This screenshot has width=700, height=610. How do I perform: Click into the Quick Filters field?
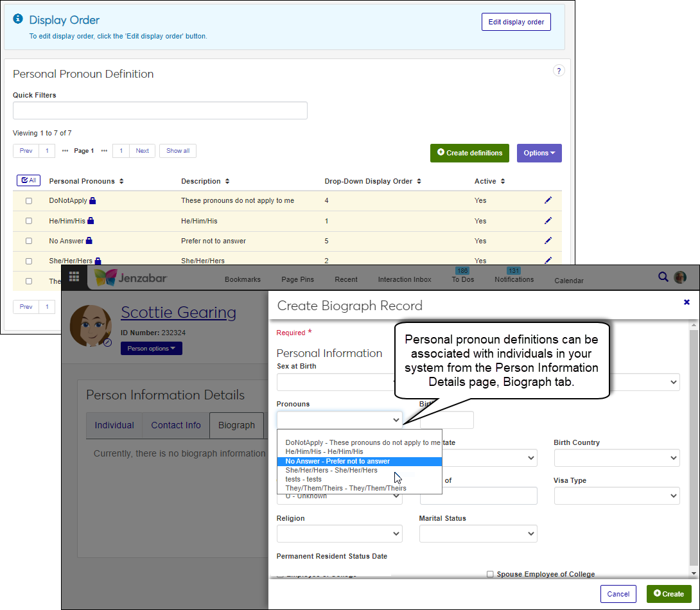click(160, 110)
